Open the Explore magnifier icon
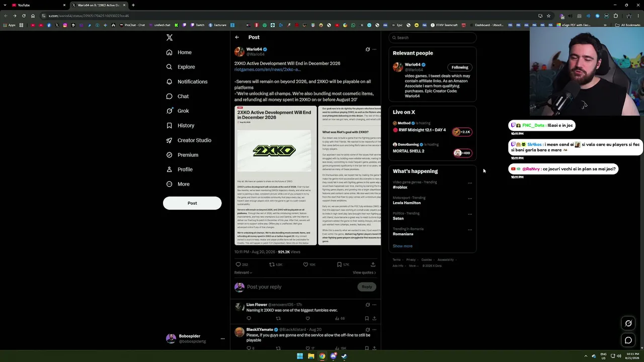This screenshot has height=362, width=644. click(x=169, y=67)
